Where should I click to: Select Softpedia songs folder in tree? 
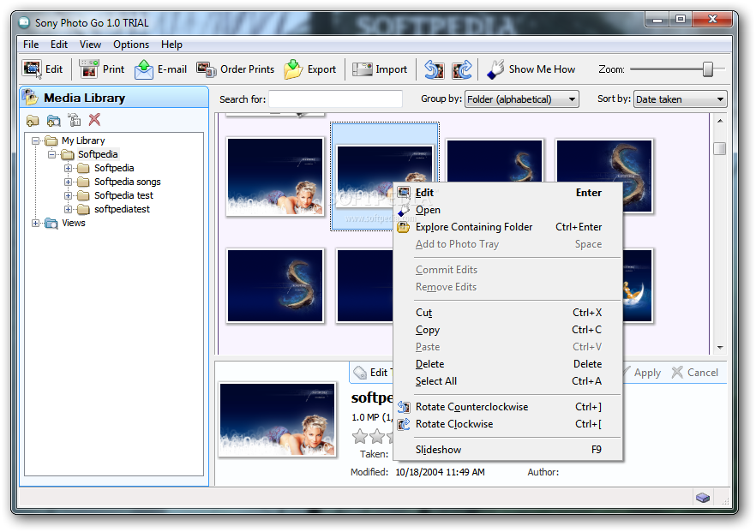pos(127,182)
